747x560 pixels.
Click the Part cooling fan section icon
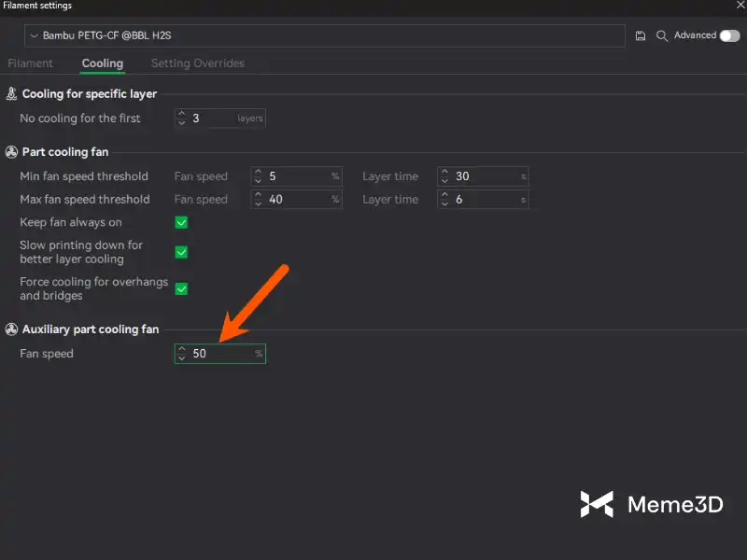(11, 152)
